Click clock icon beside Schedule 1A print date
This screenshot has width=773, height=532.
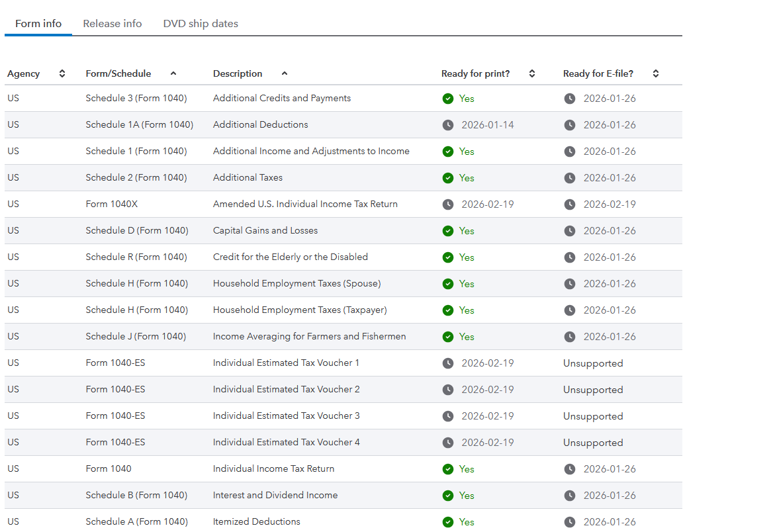pyautogui.click(x=448, y=125)
